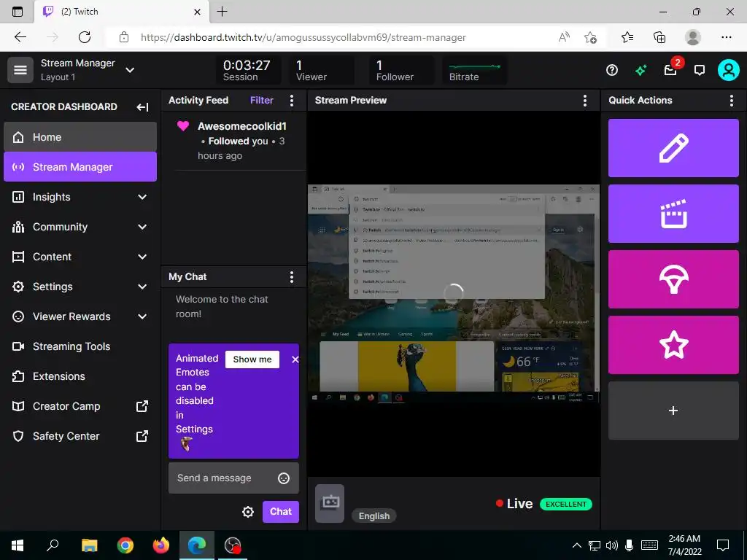Screen dimensions: 747x560
Task: Click the Content icon in sidebar
Action: [x=18, y=257]
